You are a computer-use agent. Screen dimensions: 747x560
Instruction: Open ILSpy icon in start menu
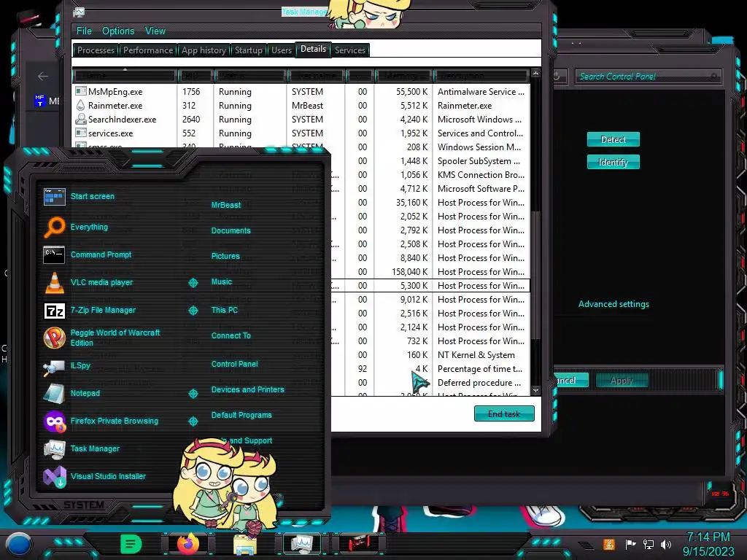(54, 367)
